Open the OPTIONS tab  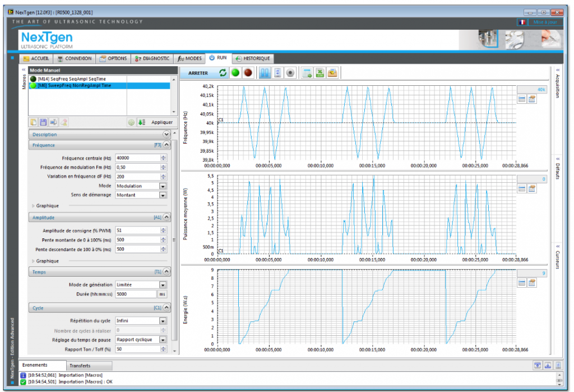click(113, 59)
